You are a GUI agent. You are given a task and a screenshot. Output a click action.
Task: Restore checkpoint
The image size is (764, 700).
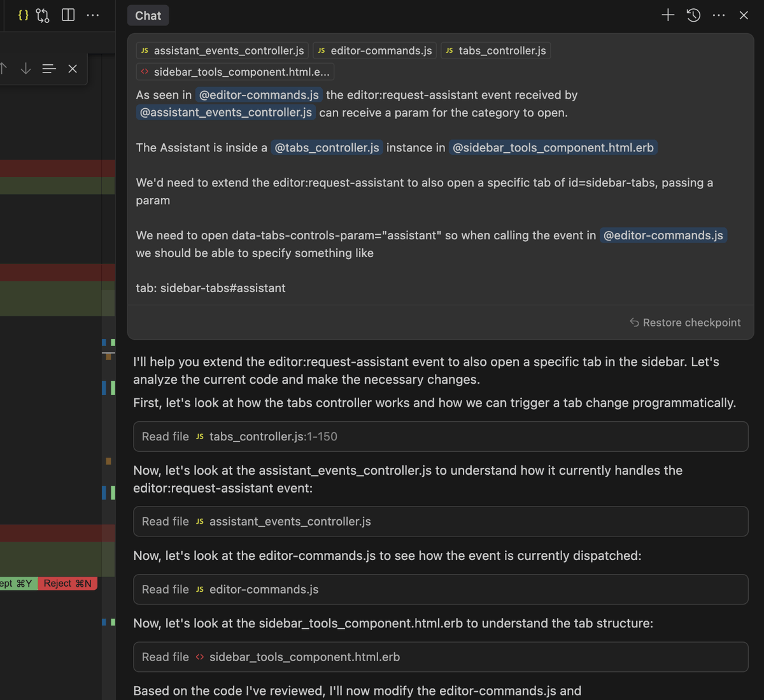pos(685,323)
